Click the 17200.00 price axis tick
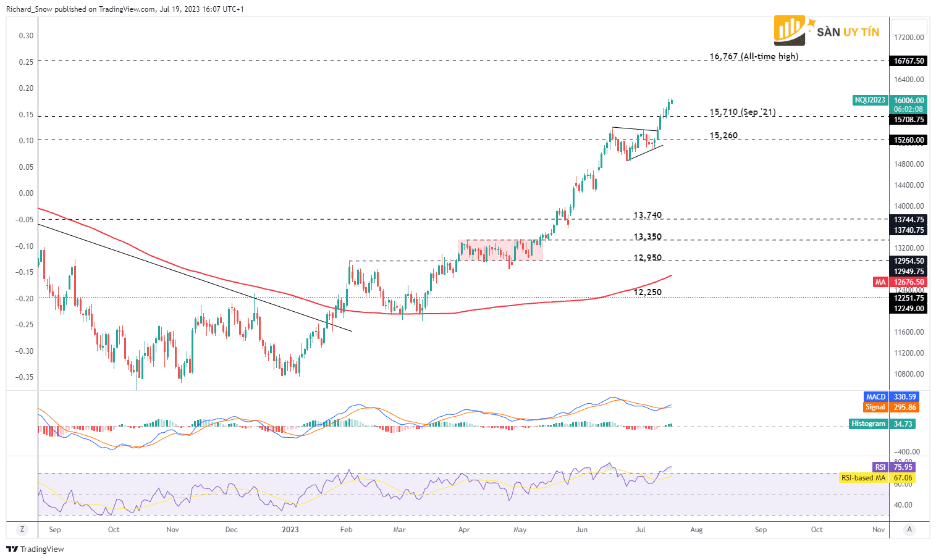 909,37
